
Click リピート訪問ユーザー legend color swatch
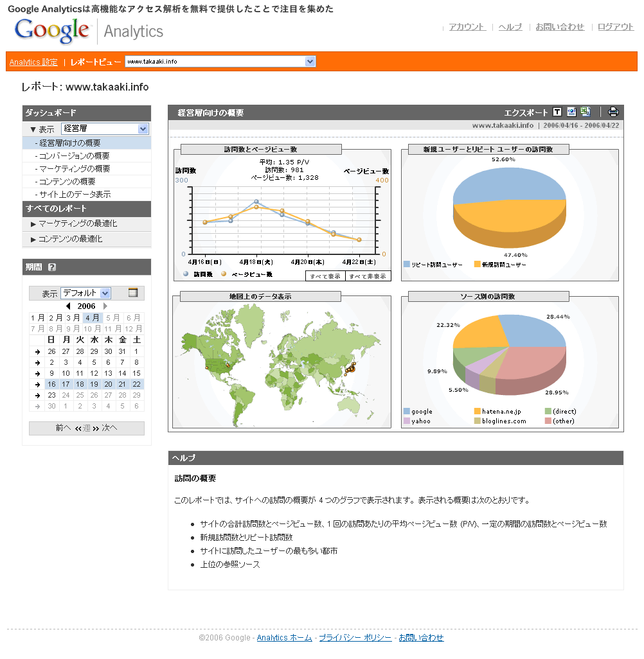pyautogui.click(x=407, y=264)
